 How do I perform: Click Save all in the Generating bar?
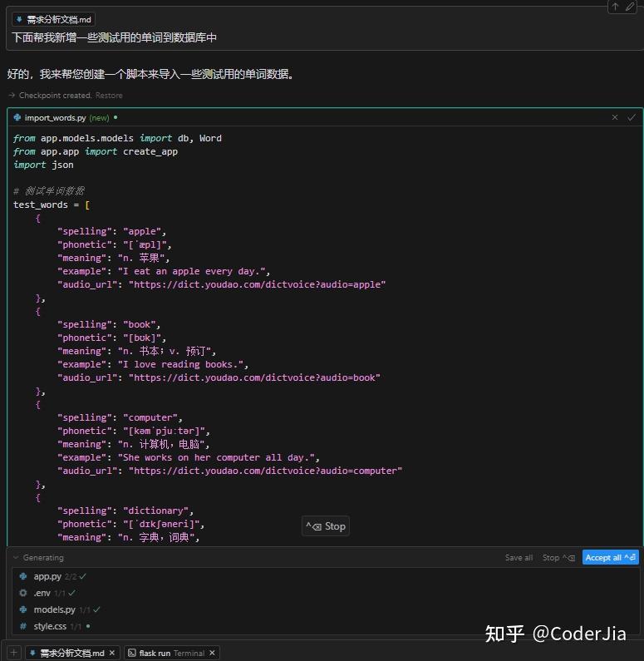tap(519, 557)
